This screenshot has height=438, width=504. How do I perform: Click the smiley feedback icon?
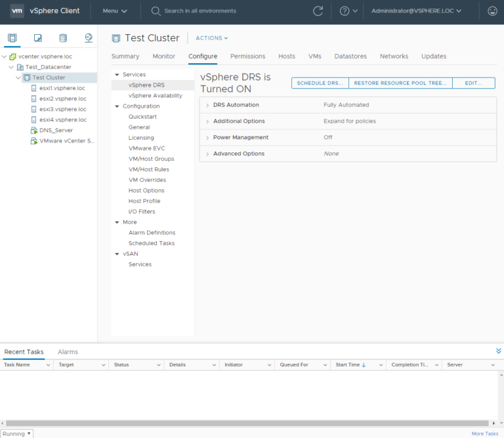click(492, 11)
